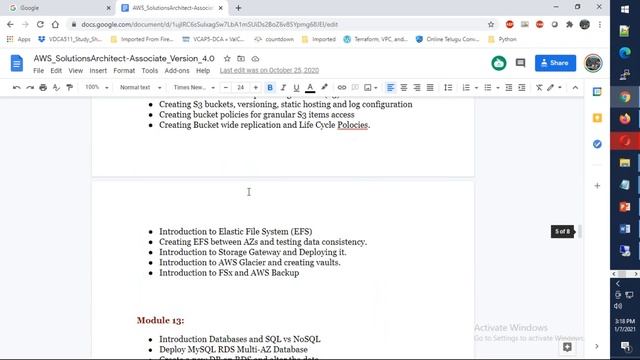Justify the text alignment
640x360 pixels.
[x=430, y=87]
